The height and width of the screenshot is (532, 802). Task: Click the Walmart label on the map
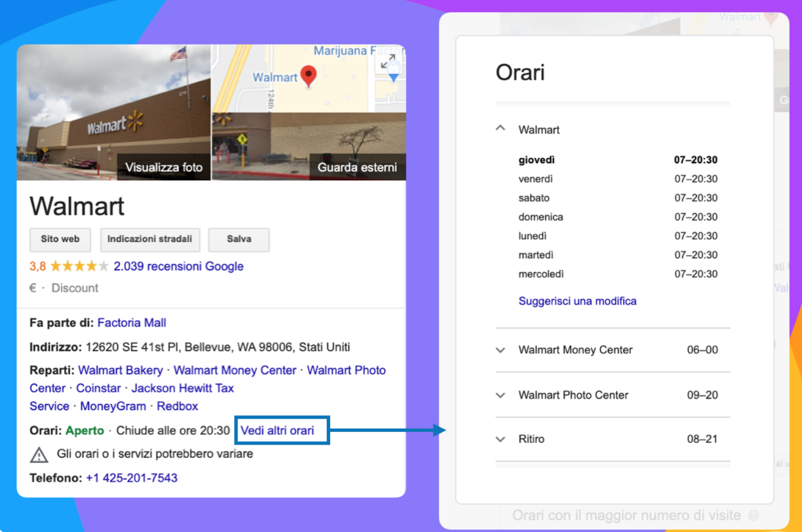pos(274,77)
